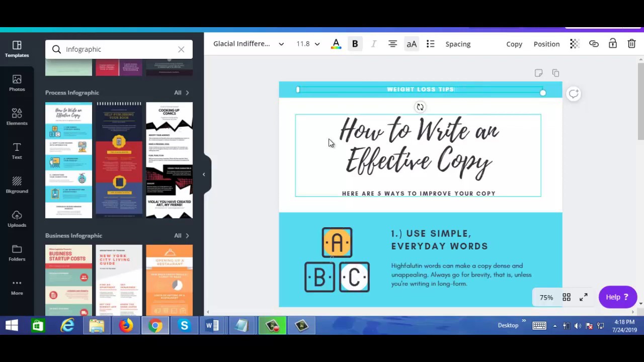Change text alignment
The height and width of the screenshot is (362, 644).
point(392,44)
